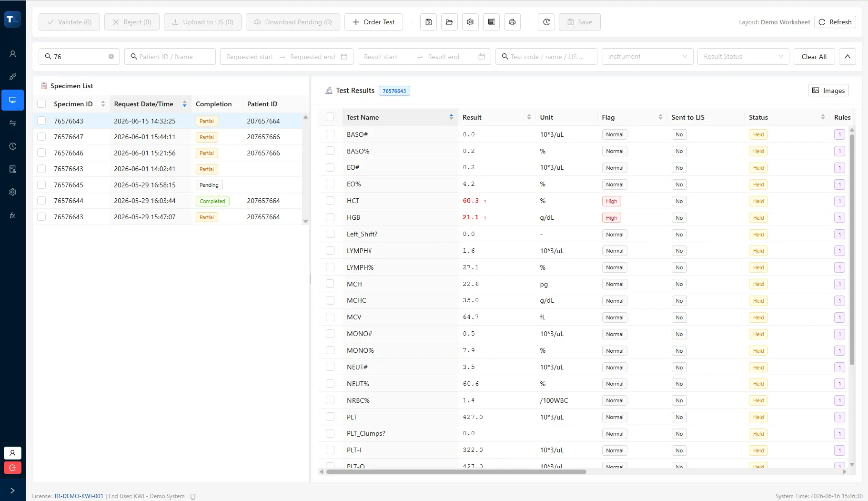Open the Instrument dropdown filter
Screen dimensions: 868x501
coord(647,57)
